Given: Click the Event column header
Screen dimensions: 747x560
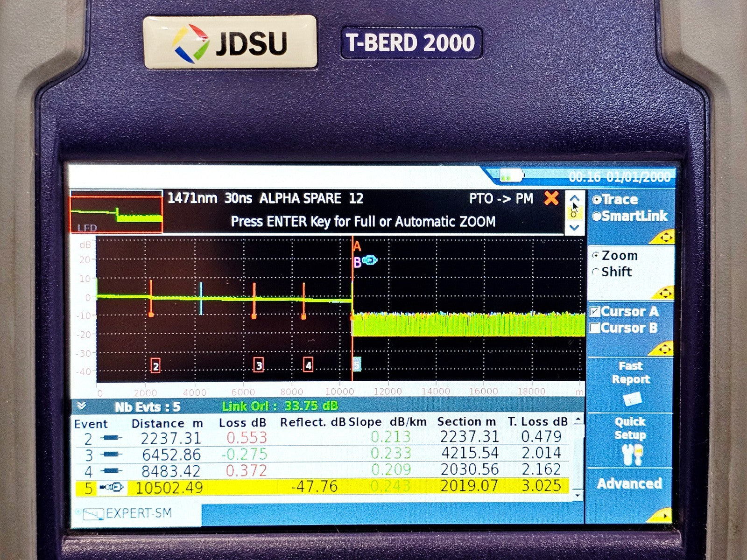Looking at the screenshot, I should click(x=91, y=424).
